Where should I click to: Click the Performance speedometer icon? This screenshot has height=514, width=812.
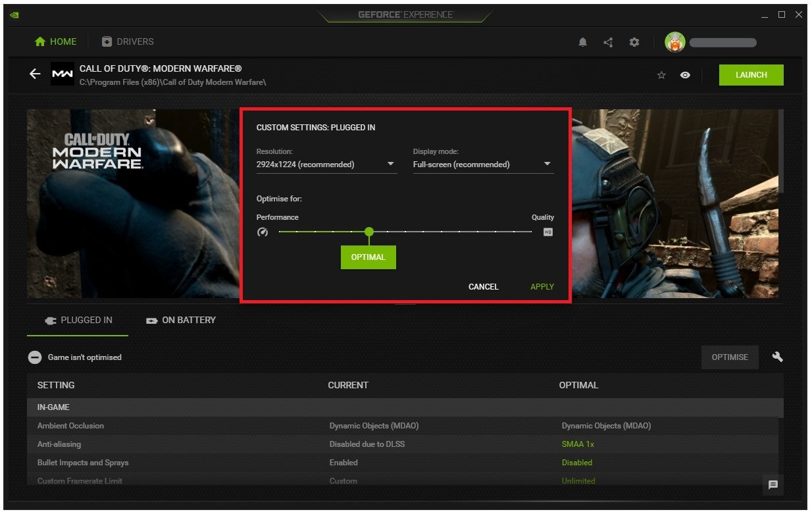[263, 232]
